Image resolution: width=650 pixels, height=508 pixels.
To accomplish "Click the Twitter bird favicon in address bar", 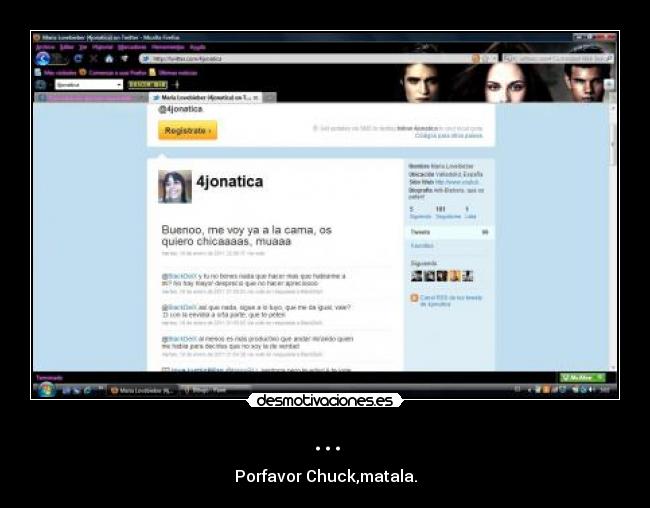I will click(x=145, y=59).
